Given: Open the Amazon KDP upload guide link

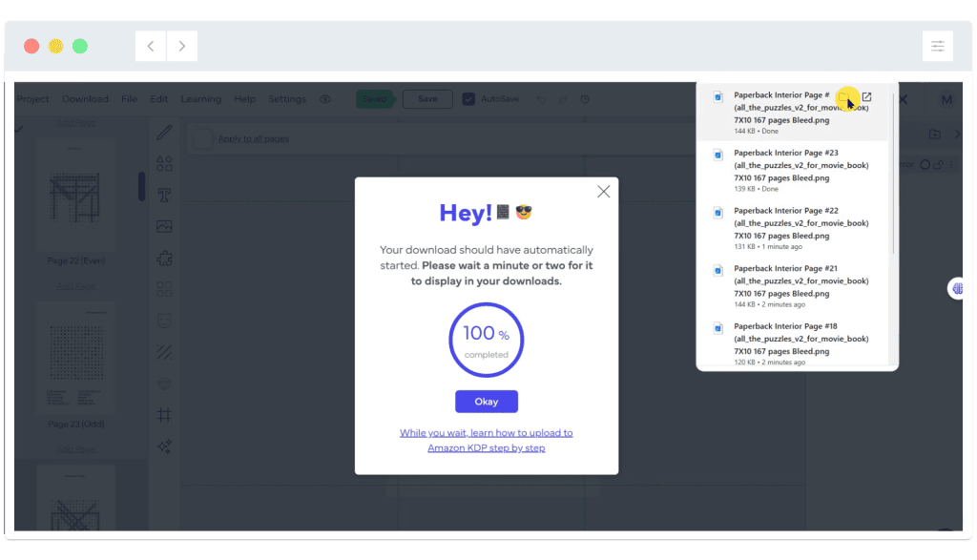Looking at the screenshot, I should pyautogui.click(x=486, y=440).
